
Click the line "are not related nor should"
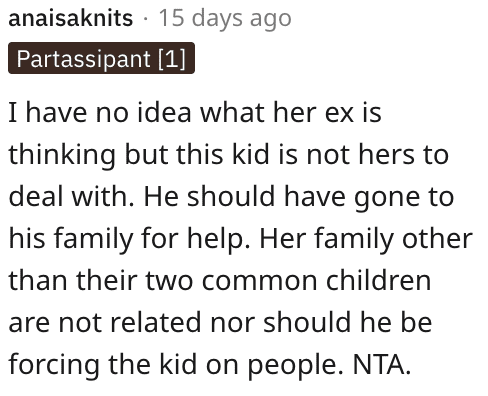(x=220, y=322)
